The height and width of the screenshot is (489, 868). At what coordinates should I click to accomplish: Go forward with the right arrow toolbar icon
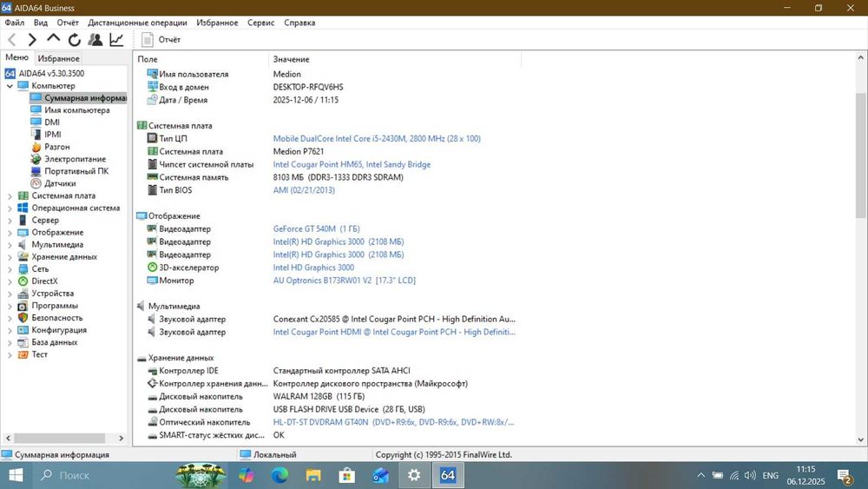pos(32,39)
